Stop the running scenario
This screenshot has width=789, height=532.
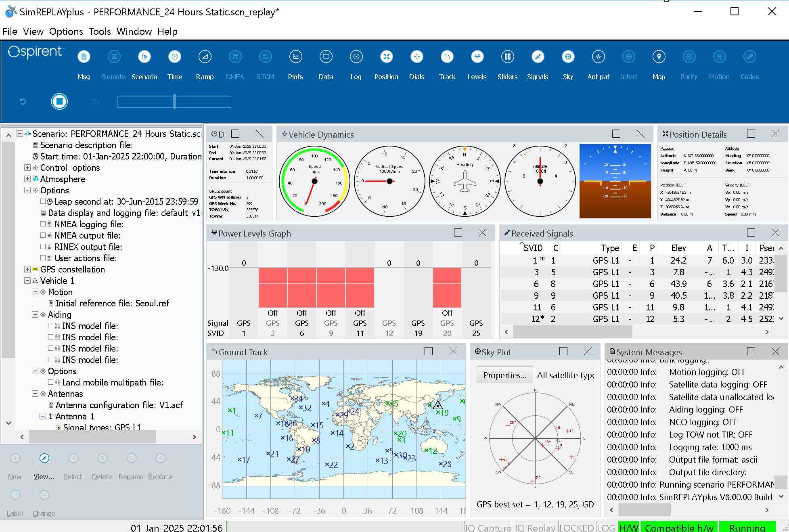(x=59, y=101)
